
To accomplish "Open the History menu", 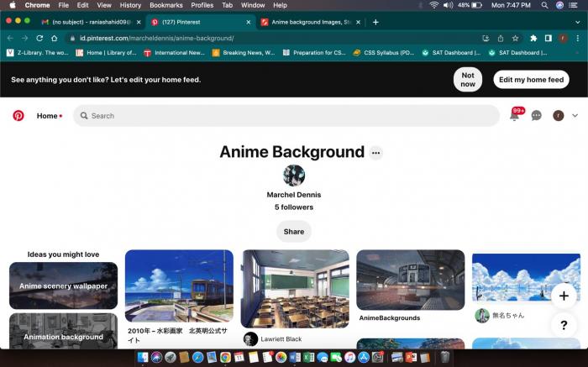I will click(130, 5).
